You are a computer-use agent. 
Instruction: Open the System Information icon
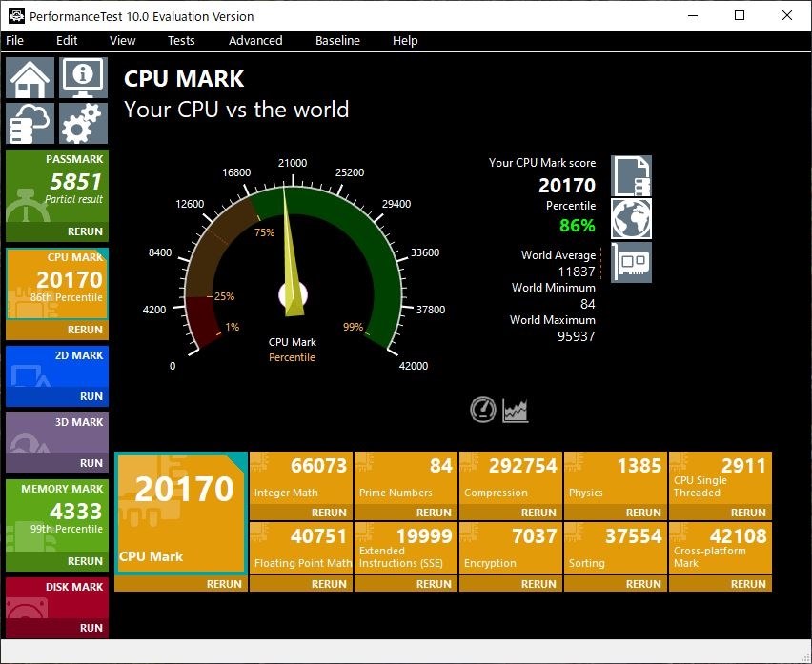pyautogui.click(x=83, y=77)
